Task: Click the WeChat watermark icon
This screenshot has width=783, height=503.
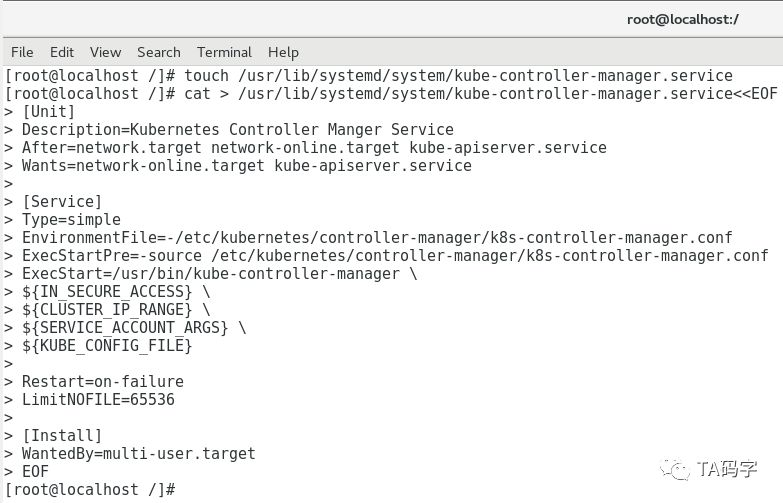Action: coord(679,467)
